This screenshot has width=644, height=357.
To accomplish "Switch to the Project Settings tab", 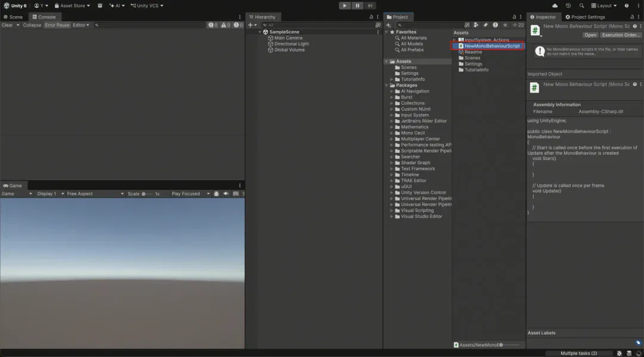I will tap(586, 17).
